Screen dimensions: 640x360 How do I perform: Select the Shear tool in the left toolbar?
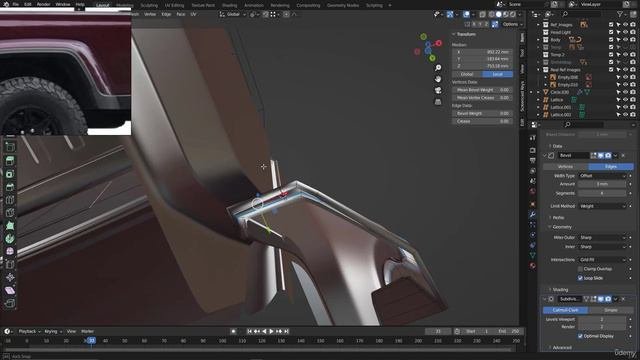click(x=10, y=291)
